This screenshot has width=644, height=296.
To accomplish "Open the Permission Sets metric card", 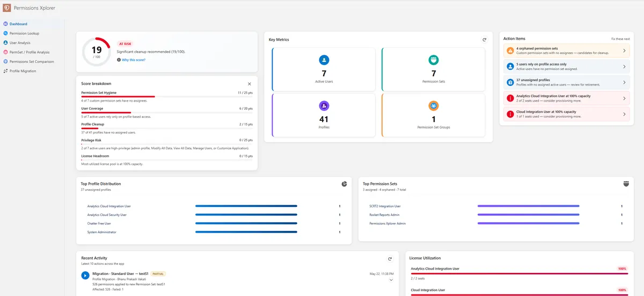I will [434, 69].
